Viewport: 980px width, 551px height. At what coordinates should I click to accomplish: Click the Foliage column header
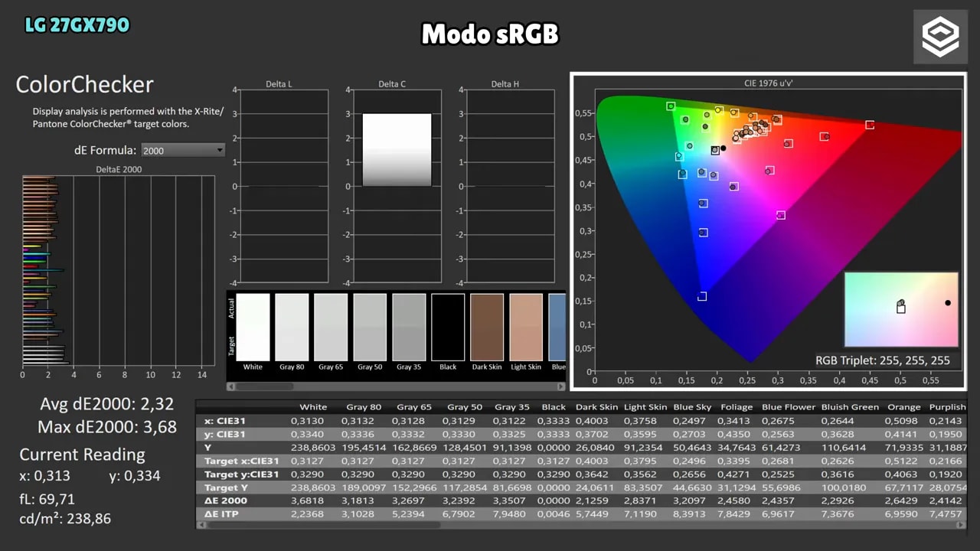(x=737, y=407)
